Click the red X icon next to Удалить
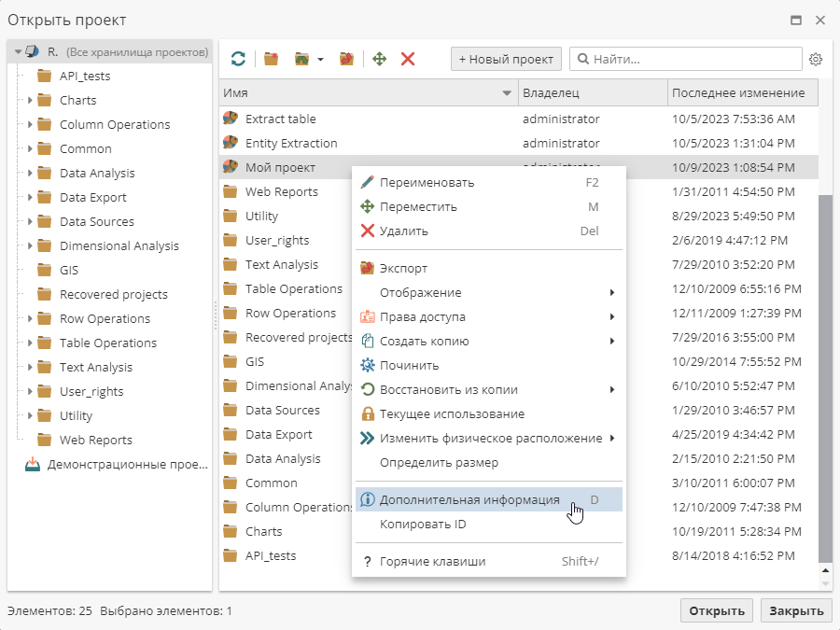 pyautogui.click(x=367, y=231)
